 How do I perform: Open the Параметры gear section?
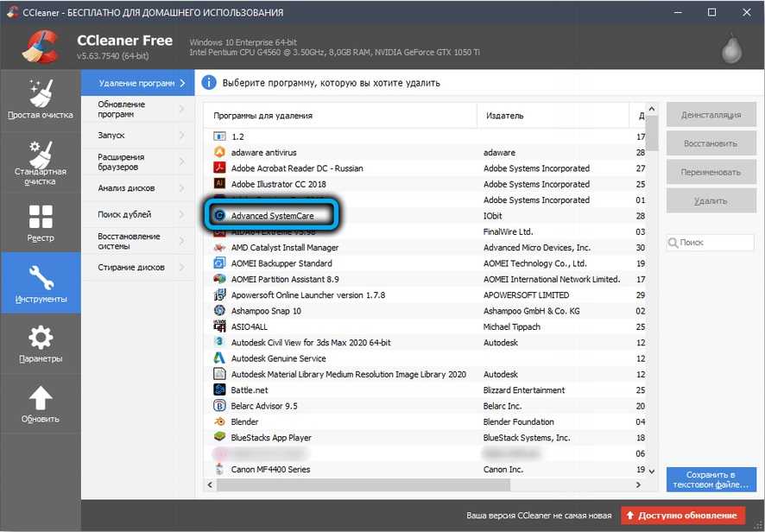pyautogui.click(x=41, y=344)
